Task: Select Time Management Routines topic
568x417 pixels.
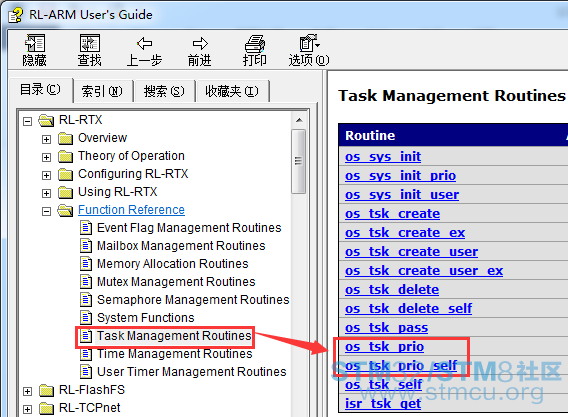Action: pyautogui.click(x=175, y=354)
